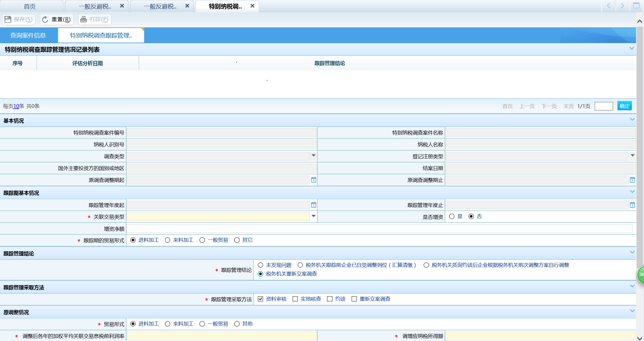Screen dimensions: 644x341
Task: Switch to the second 一般反避税 tab
Action: coord(160,6)
